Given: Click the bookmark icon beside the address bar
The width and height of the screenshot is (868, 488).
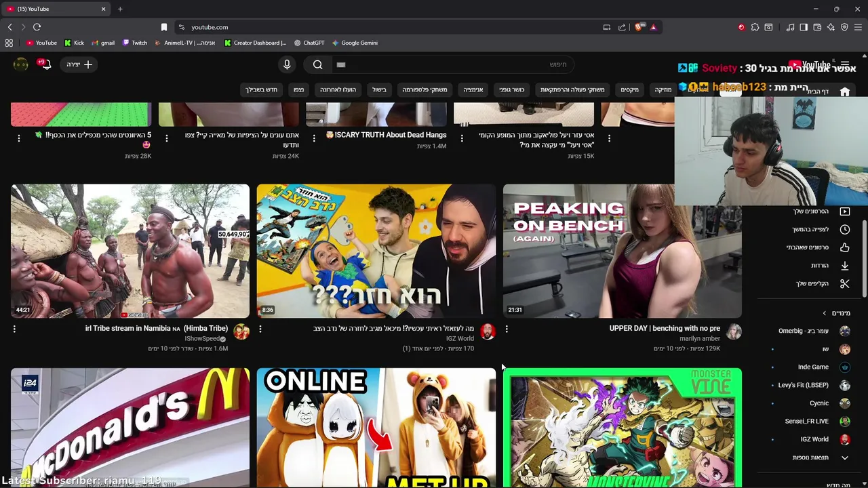Looking at the screenshot, I should coord(163,27).
